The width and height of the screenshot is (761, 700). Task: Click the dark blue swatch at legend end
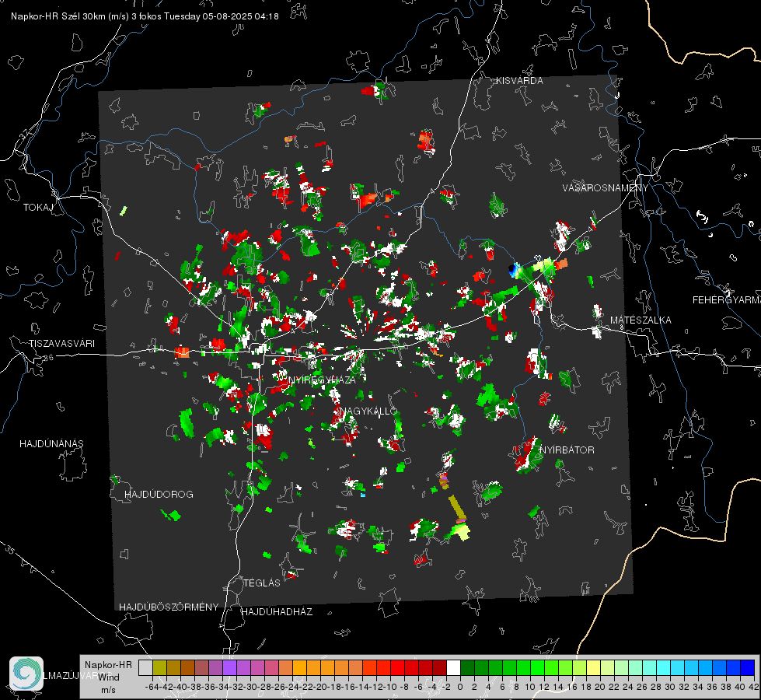point(748,667)
